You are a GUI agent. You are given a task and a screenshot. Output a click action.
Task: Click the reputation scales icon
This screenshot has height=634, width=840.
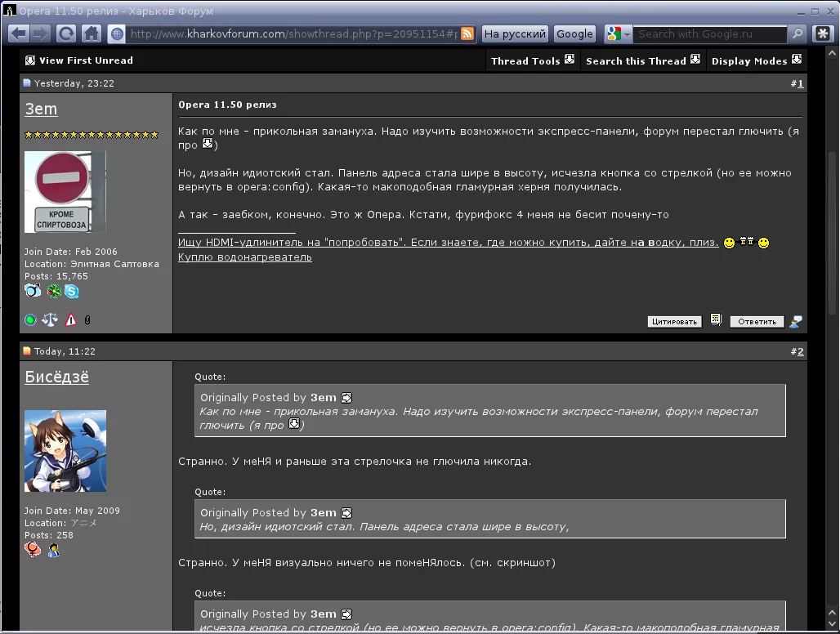pos(50,319)
